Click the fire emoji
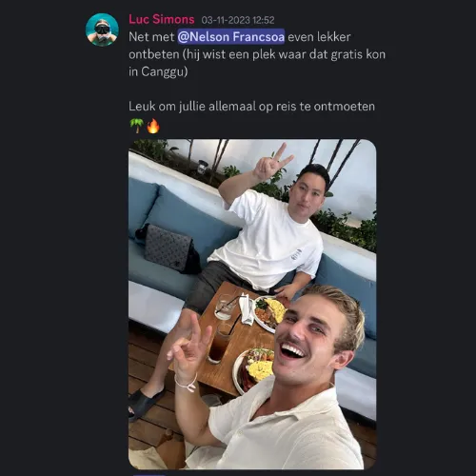 coord(153,126)
